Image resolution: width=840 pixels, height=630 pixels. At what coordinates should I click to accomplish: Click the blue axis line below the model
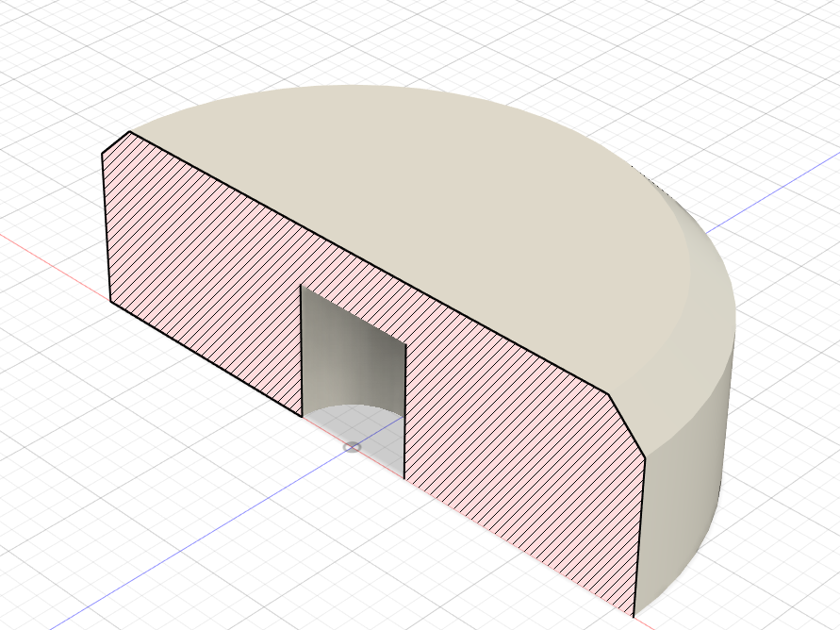(188, 536)
